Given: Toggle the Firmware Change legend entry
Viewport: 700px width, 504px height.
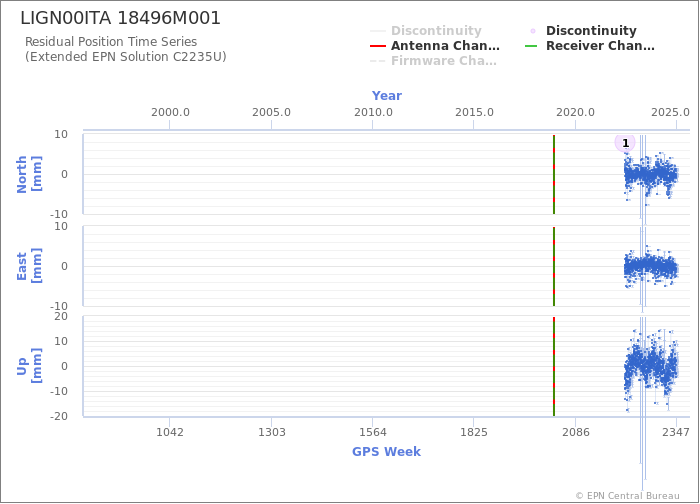Looking at the screenshot, I should (433, 61).
